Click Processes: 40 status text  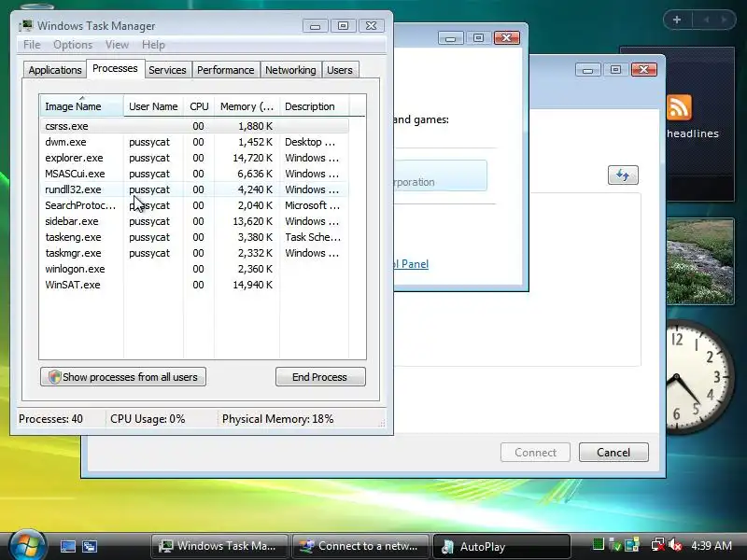pos(50,419)
